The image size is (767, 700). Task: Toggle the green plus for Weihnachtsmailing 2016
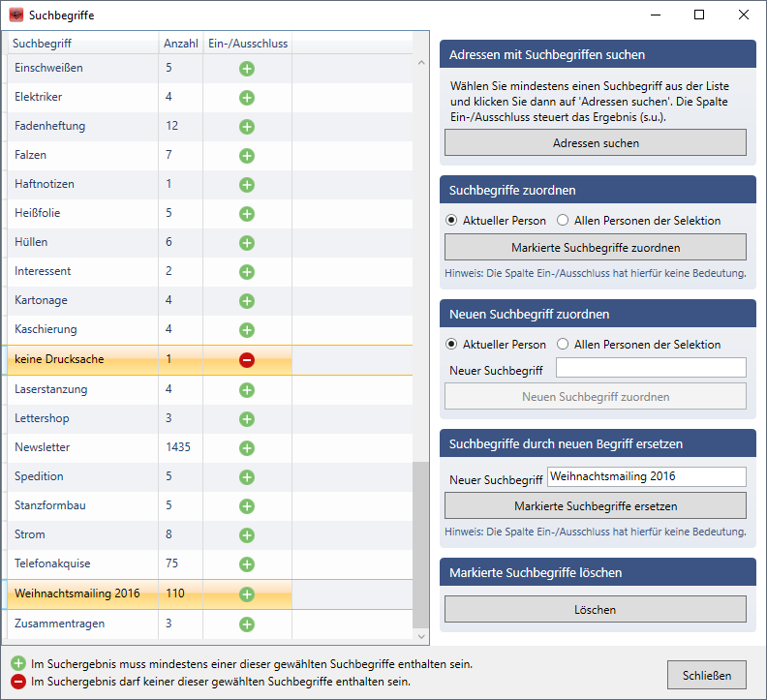247,594
